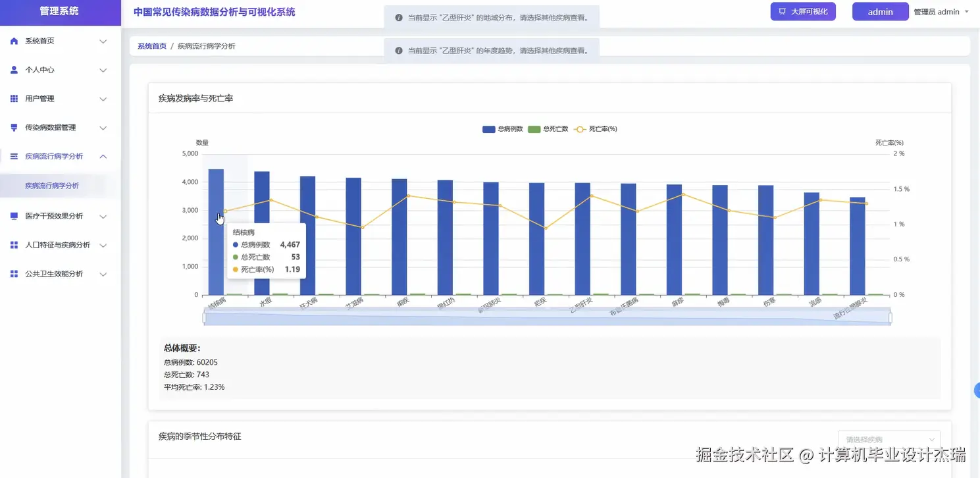Select the 人口特征与疾病分析 sidebar icon

click(13, 244)
